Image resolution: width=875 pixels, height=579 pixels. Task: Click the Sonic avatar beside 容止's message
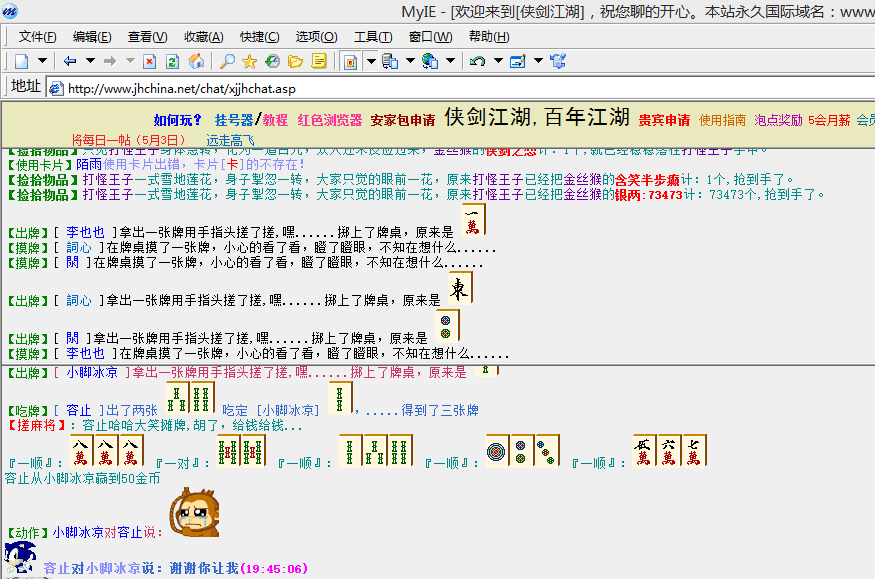pos(20,558)
